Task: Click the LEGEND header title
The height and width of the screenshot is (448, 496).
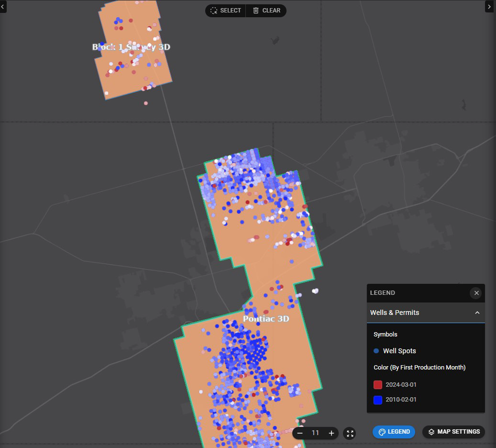Action: tap(382, 293)
